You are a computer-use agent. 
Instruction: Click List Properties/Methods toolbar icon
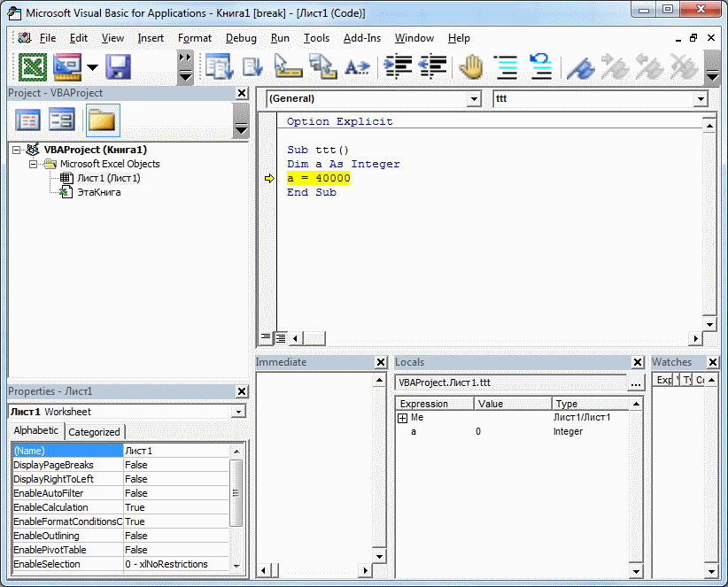pos(219,66)
